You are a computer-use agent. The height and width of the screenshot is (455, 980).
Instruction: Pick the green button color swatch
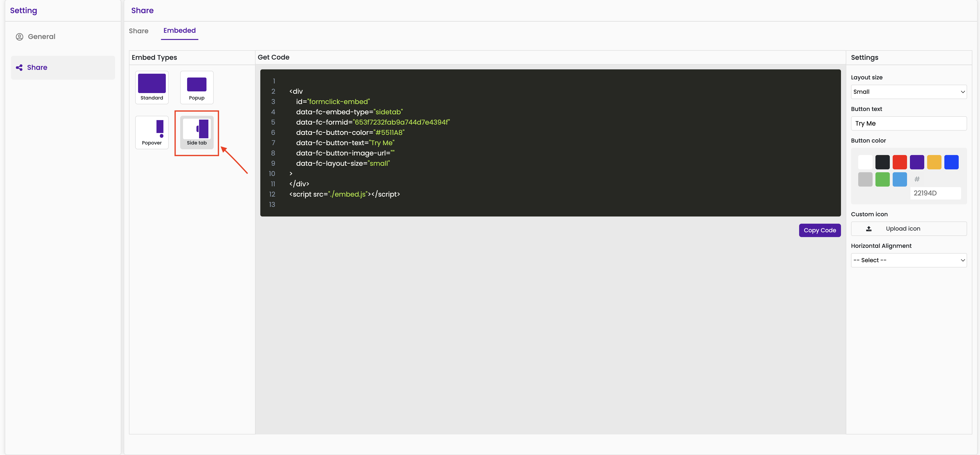point(882,179)
